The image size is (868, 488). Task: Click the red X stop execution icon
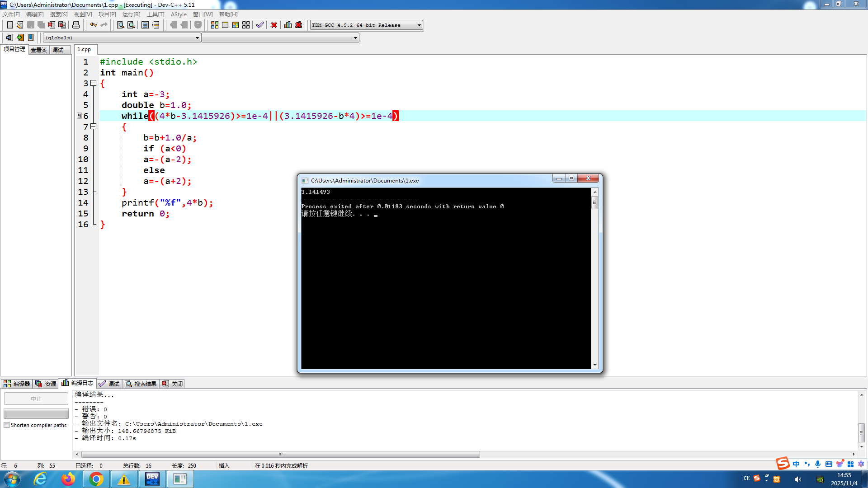point(274,25)
